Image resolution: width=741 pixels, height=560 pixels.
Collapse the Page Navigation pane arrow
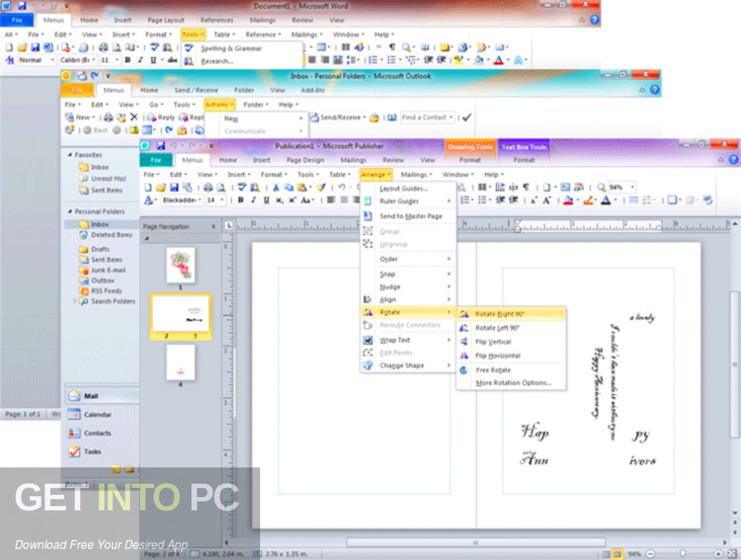coord(213,227)
